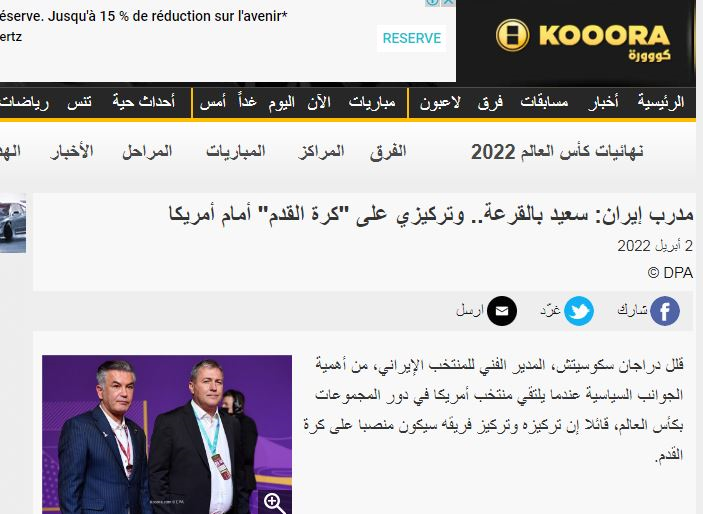
Task: Tweet the article via Twitter icon
Action: pyautogui.click(x=578, y=311)
